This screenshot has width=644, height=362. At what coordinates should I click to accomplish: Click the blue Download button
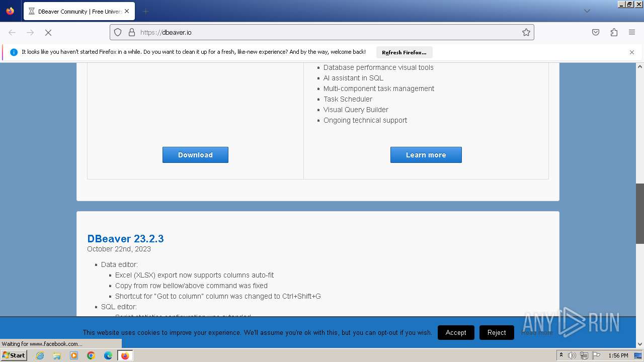point(195,155)
